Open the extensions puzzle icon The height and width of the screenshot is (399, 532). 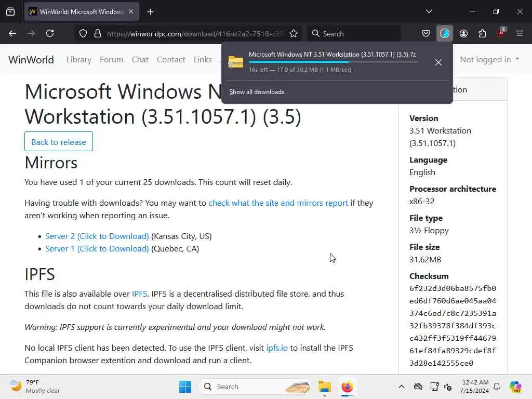(482, 34)
